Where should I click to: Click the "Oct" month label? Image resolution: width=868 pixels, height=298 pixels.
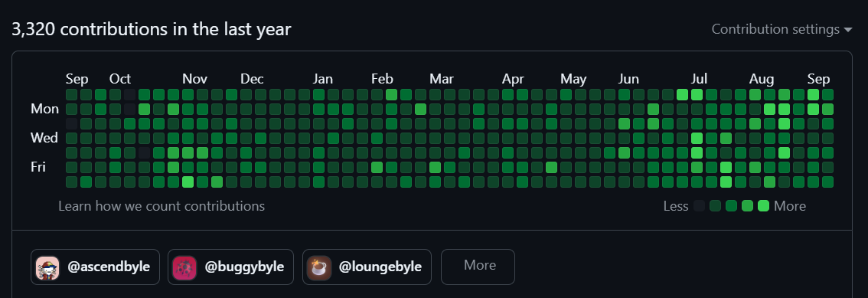(x=120, y=79)
